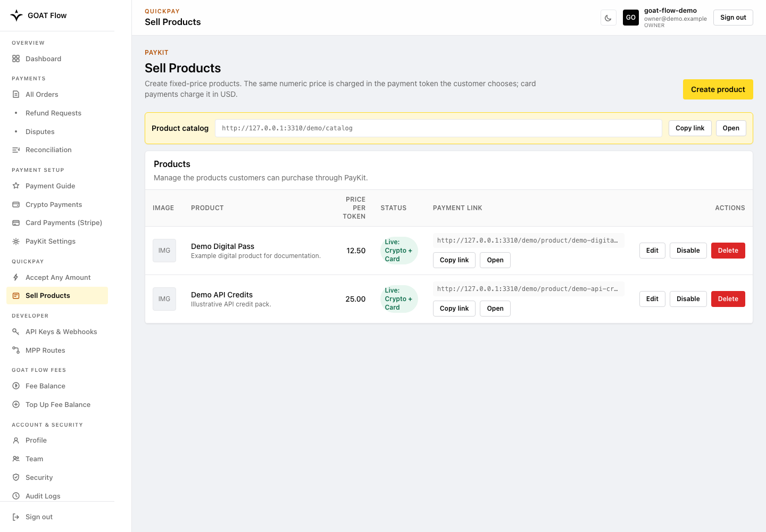
Task: Click the Fee Balance coin icon
Action: point(16,386)
